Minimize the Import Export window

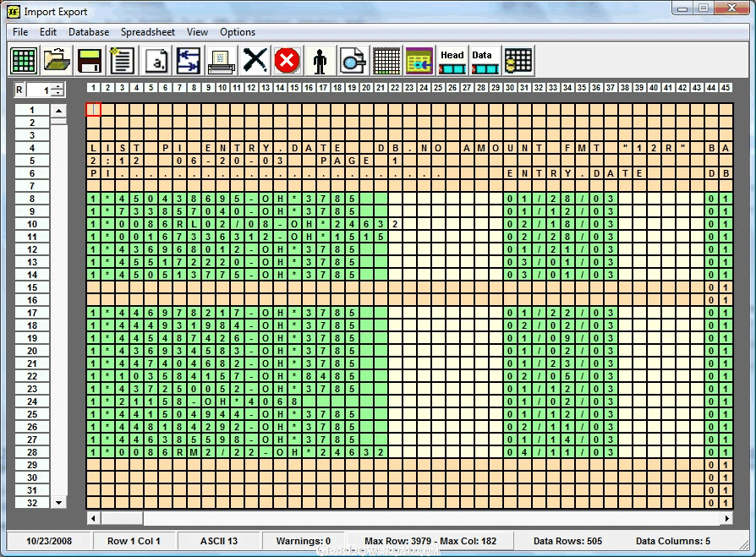682,8
